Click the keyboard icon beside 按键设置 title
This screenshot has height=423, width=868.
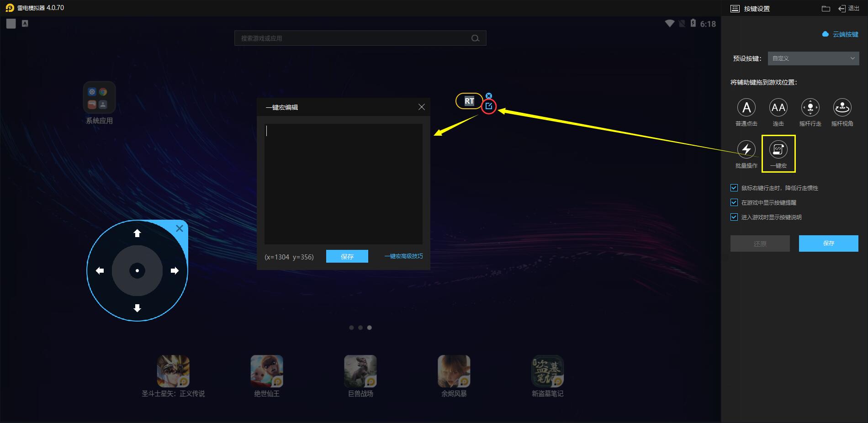(735, 9)
